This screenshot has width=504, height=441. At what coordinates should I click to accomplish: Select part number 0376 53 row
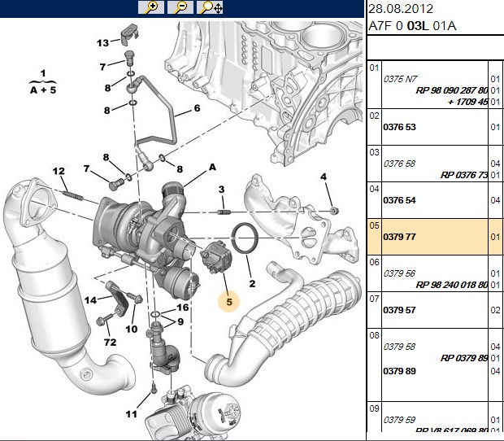[435, 127]
